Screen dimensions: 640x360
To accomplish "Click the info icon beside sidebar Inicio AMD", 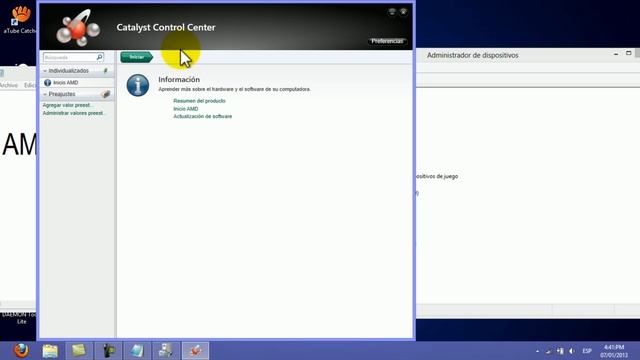I will 47,82.
